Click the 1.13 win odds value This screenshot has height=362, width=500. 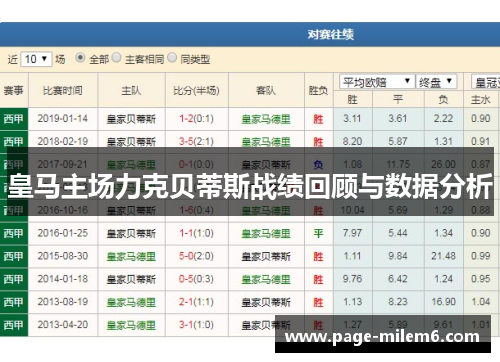pyautogui.click(x=352, y=302)
